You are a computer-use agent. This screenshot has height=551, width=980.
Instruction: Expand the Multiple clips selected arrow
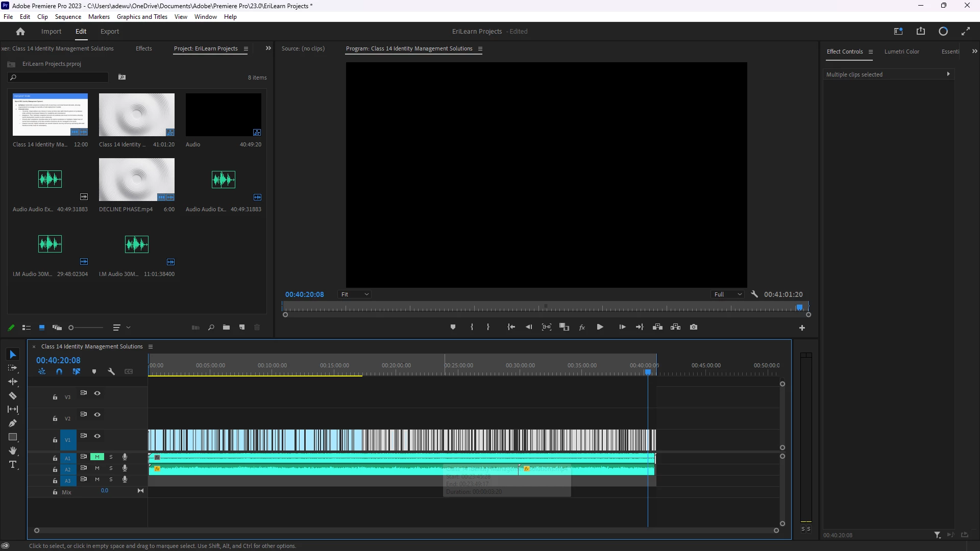point(948,74)
